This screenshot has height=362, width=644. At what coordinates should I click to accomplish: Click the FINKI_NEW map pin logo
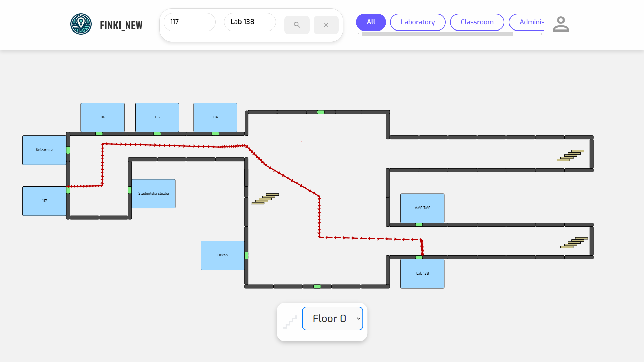coord(81,24)
